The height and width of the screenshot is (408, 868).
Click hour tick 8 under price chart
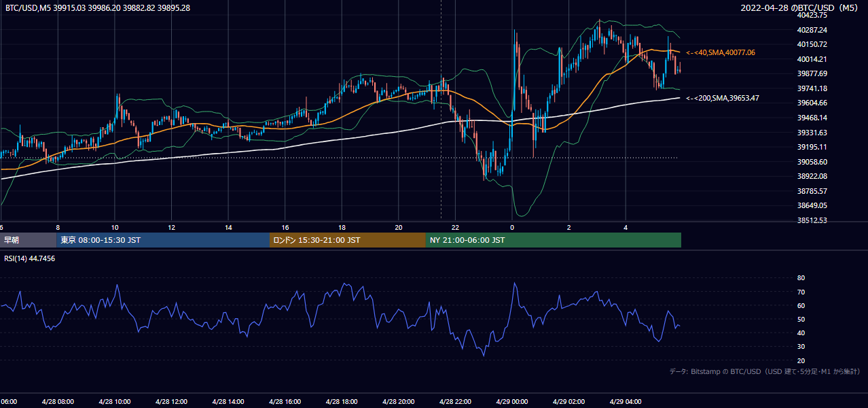(x=58, y=227)
